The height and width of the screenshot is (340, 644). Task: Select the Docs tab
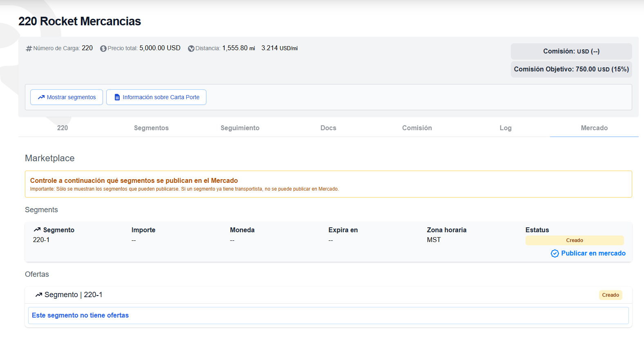pyautogui.click(x=328, y=128)
